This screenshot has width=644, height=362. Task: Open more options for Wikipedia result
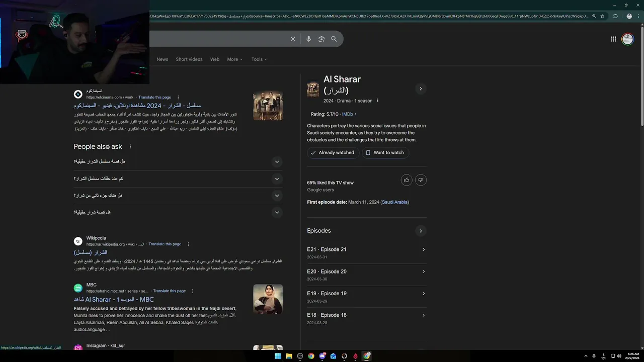click(188, 244)
